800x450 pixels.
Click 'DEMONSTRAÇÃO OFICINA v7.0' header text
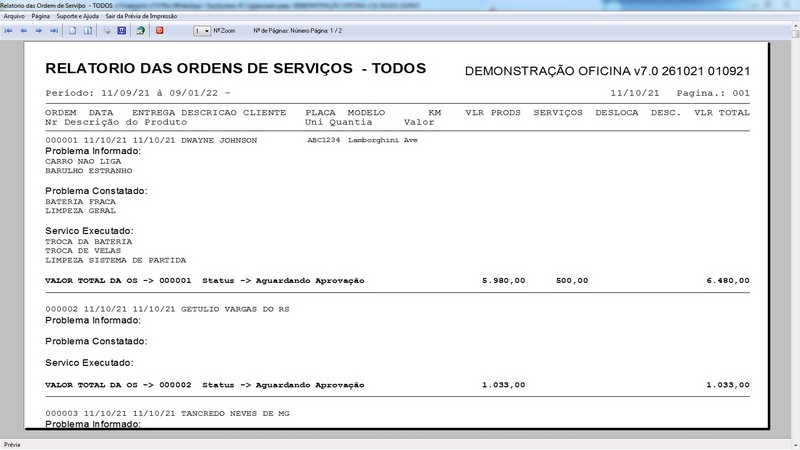562,71
